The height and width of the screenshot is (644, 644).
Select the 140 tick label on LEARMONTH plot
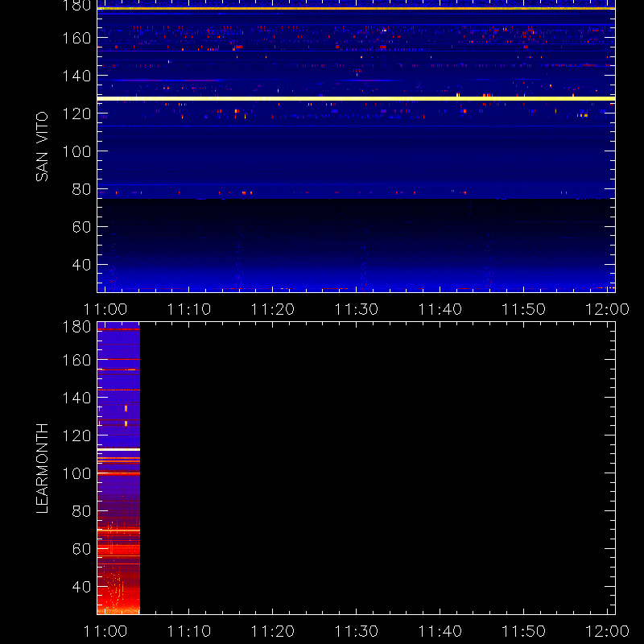[76, 398]
